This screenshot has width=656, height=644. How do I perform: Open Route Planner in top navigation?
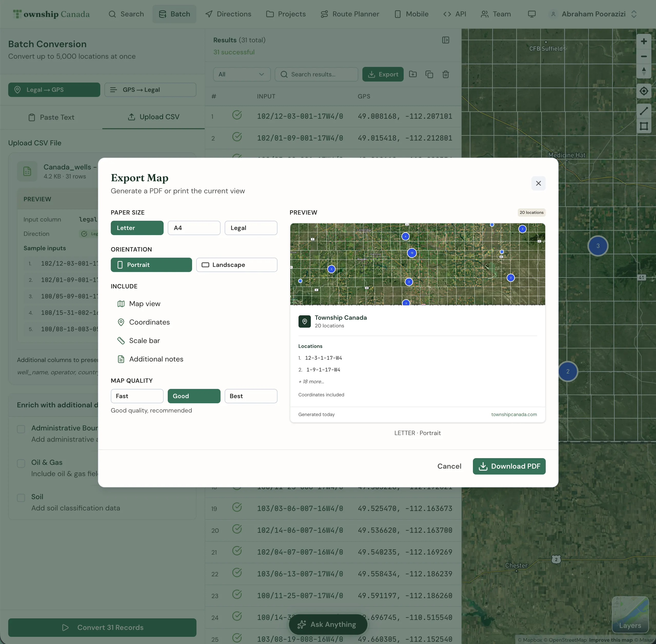coord(350,14)
